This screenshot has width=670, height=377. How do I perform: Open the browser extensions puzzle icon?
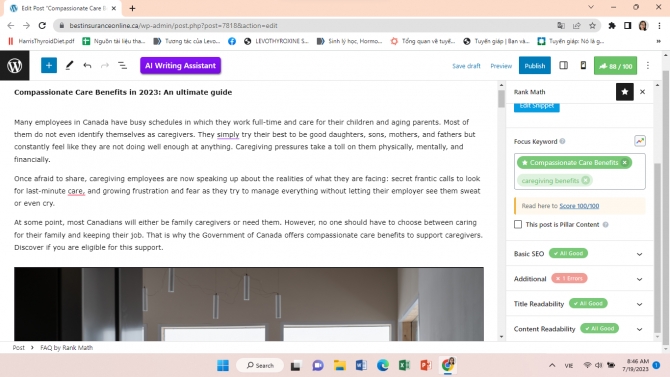(x=612, y=26)
